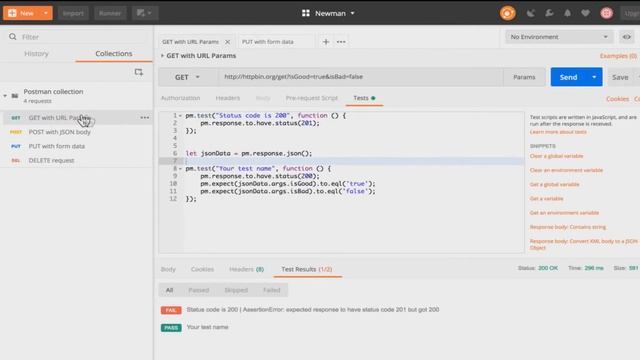Open the GET method dropdown
This screenshot has width=640, height=360.
188,77
